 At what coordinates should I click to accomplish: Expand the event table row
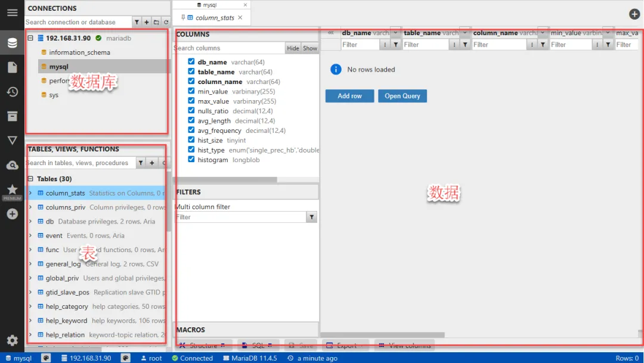[x=30, y=235]
